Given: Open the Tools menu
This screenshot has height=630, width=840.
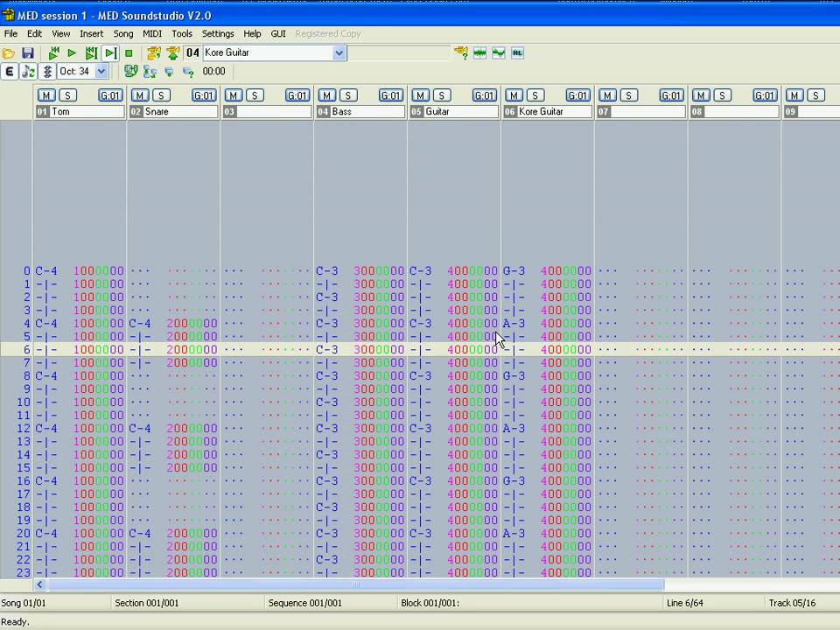Looking at the screenshot, I should coord(182,34).
